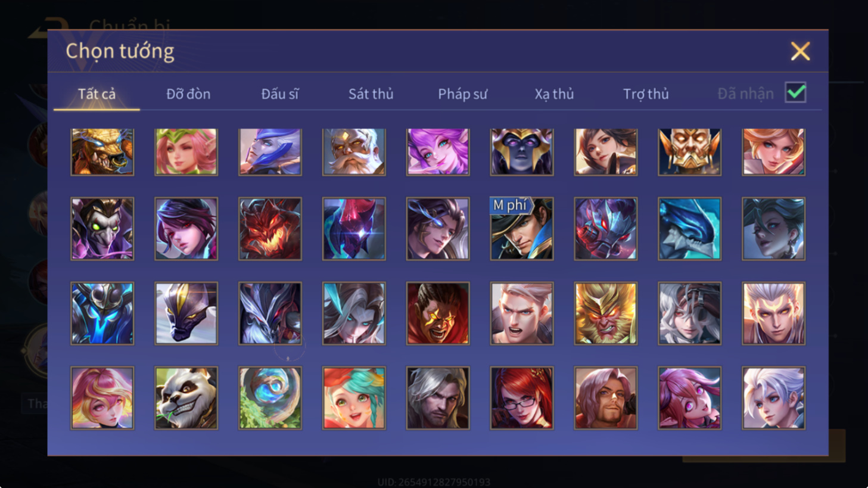
Task: Pick the golden masked warrior hero
Action: (x=689, y=152)
